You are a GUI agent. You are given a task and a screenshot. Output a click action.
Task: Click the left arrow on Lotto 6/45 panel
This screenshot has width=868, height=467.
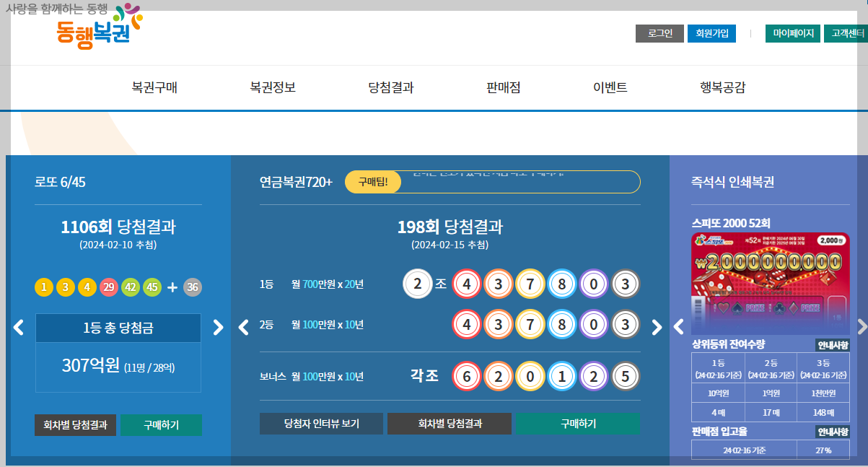point(19,327)
